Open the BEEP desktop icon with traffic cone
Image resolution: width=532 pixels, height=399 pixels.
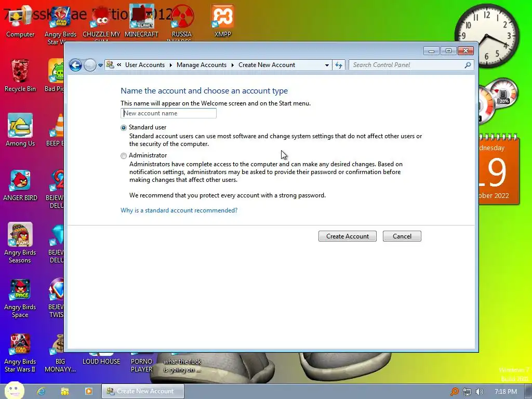56,130
